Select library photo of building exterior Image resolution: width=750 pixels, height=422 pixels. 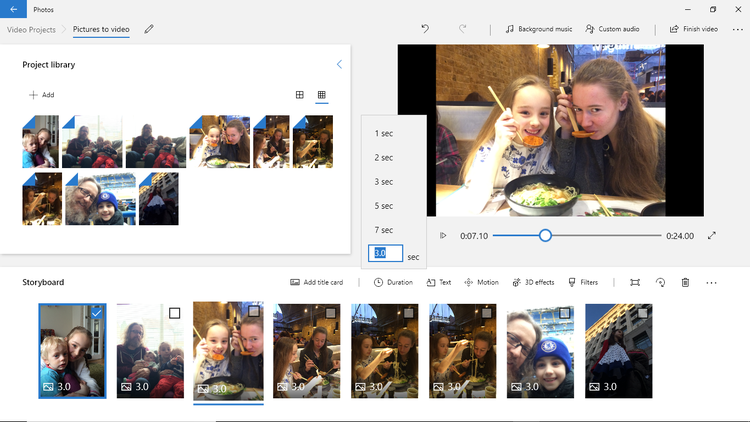[159, 199]
